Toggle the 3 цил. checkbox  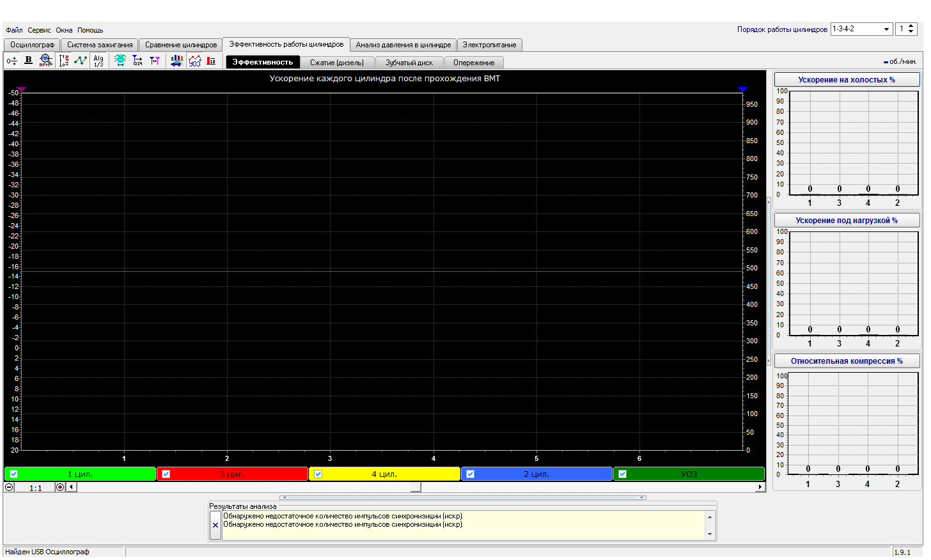point(166,474)
